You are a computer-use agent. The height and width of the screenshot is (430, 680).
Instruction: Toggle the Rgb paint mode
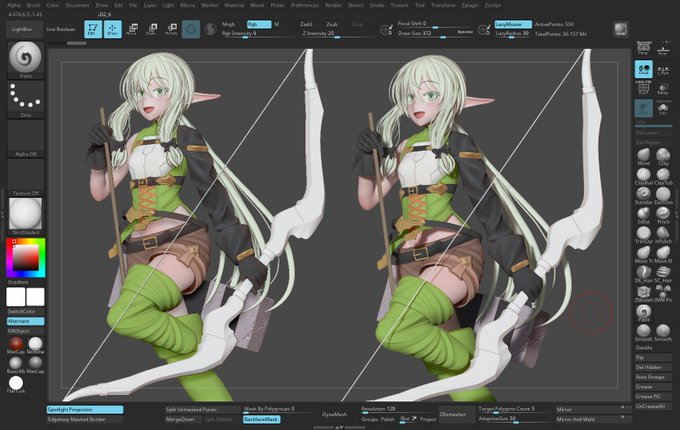(259, 24)
